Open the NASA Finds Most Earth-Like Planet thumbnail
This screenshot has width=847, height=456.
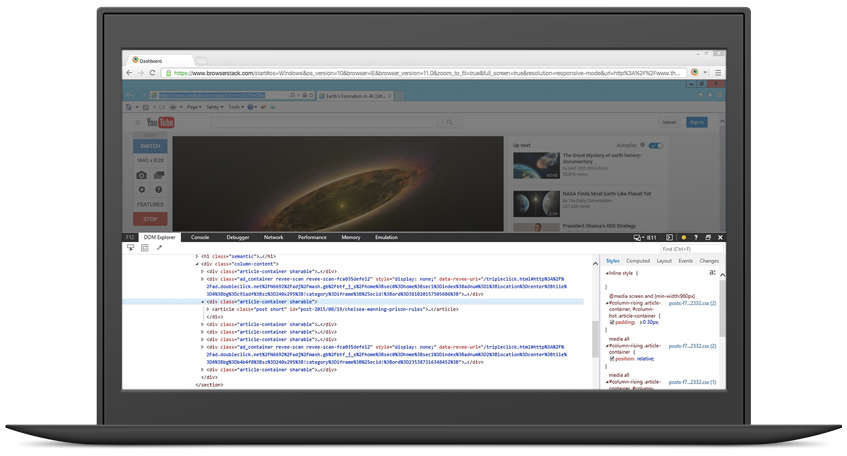pos(536,204)
